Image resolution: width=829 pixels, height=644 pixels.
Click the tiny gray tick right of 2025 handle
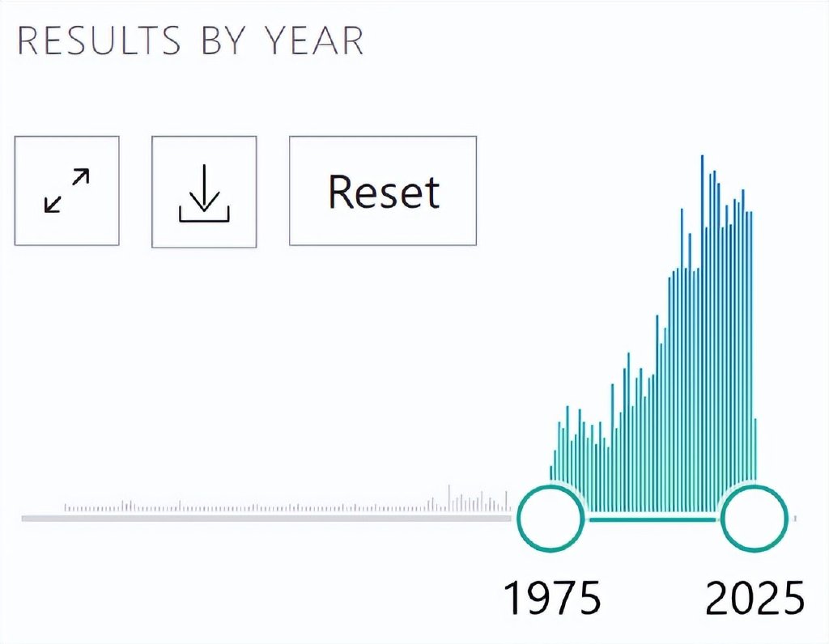point(795,518)
